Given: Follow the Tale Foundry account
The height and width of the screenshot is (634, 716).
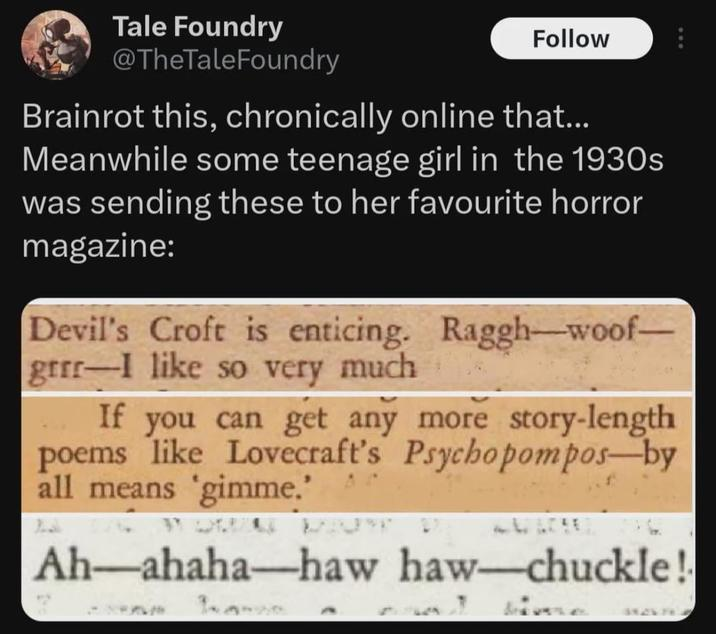Looking at the screenshot, I should pos(571,38).
